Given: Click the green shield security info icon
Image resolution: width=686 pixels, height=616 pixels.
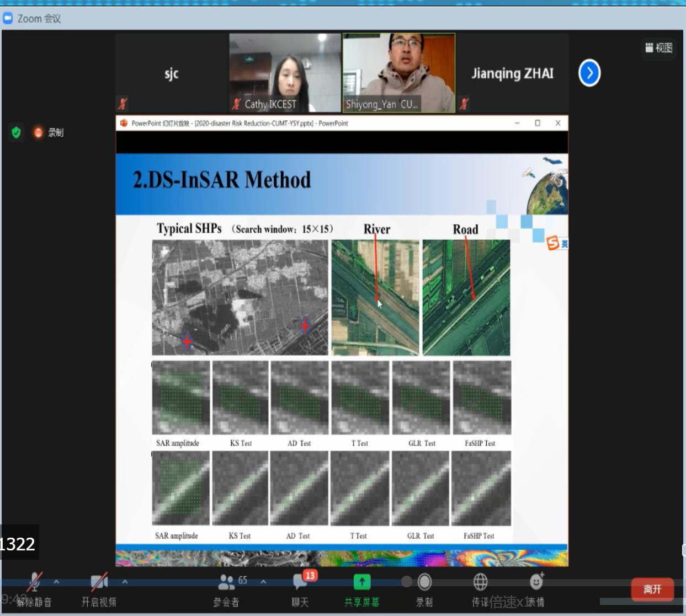Looking at the screenshot, I should point(16,132).
